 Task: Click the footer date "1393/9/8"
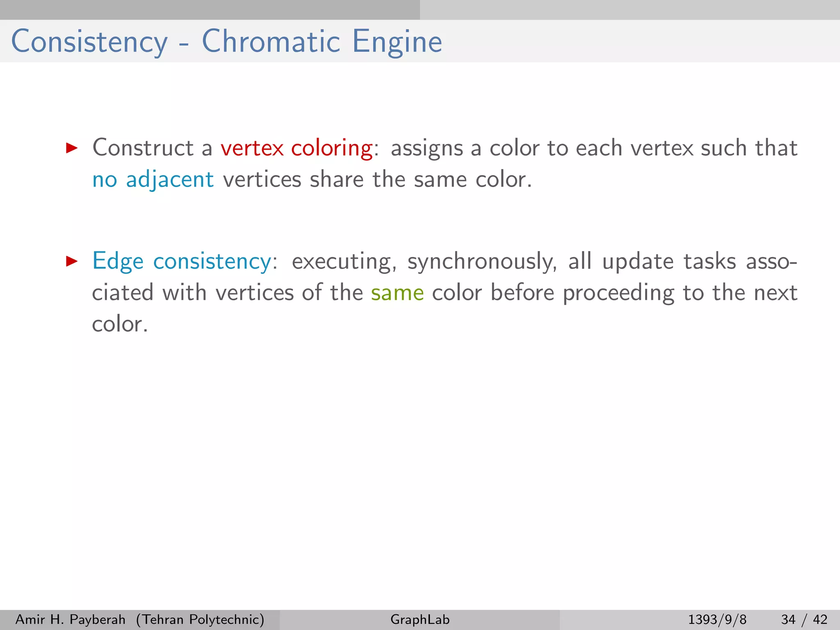click(x=717, y=619)
